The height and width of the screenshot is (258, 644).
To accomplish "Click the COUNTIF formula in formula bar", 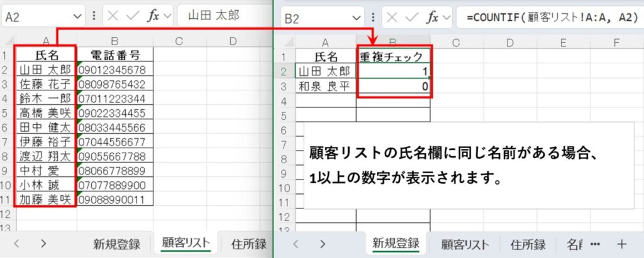I will click(552, 18).
